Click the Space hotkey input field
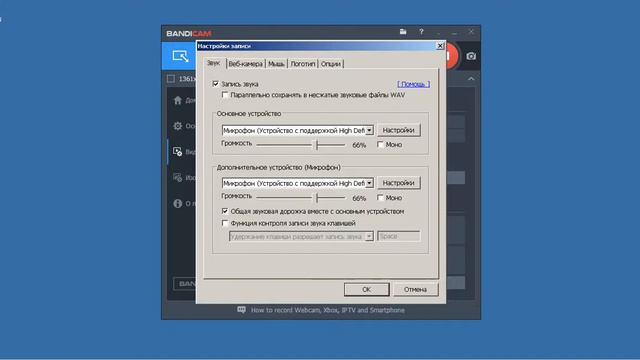 399,236
